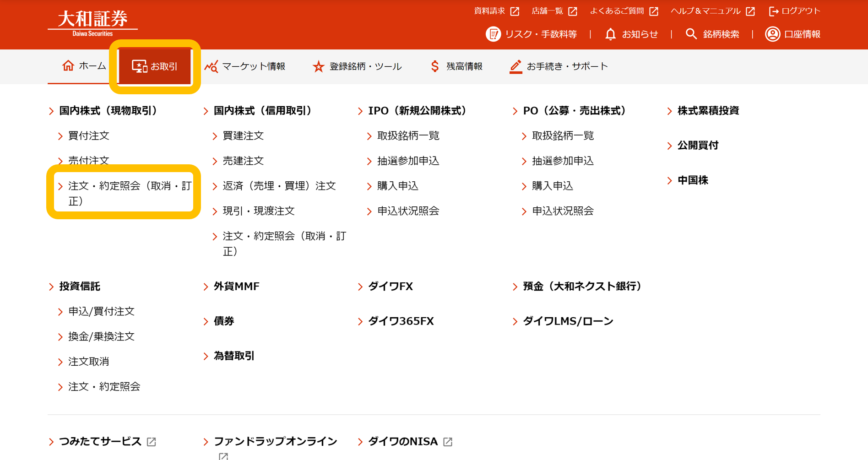
Task: Select the 残高情報 menu item
Action: 456,66
